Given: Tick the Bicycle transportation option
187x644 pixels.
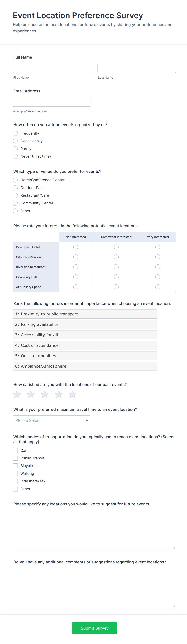Looking at the screenshot, I should tap(15, 466).
